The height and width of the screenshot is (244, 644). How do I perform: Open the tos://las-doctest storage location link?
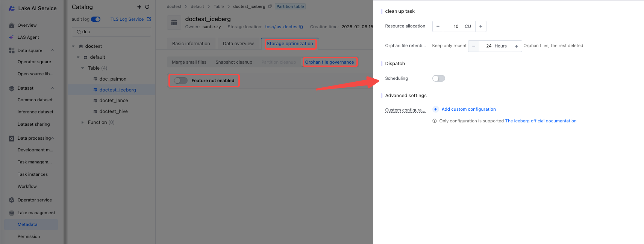[282, 27]
